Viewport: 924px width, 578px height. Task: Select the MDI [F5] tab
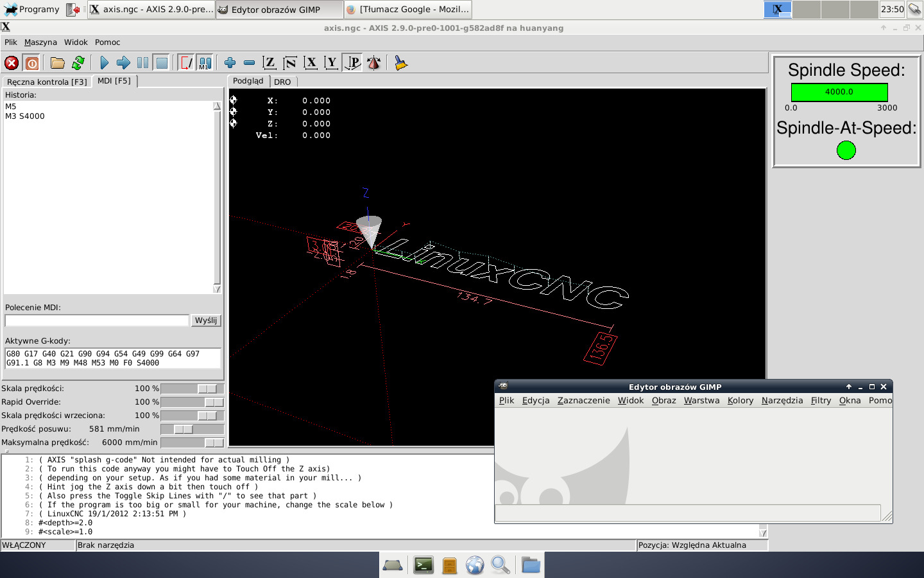pos(114,81)
